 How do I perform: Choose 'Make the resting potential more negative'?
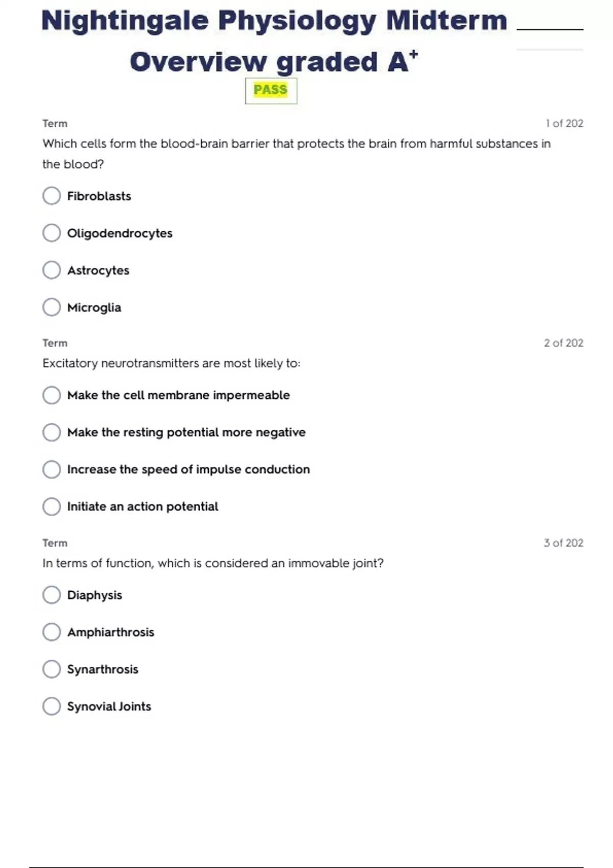point(52,432)
